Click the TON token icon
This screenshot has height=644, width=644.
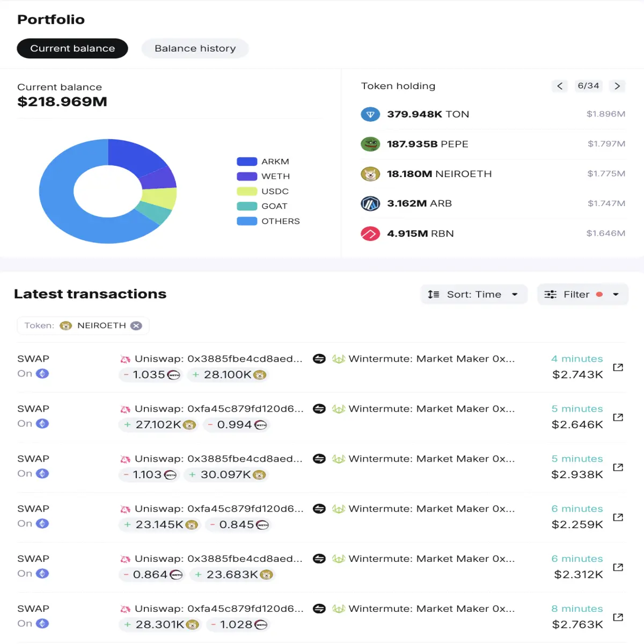370,114
